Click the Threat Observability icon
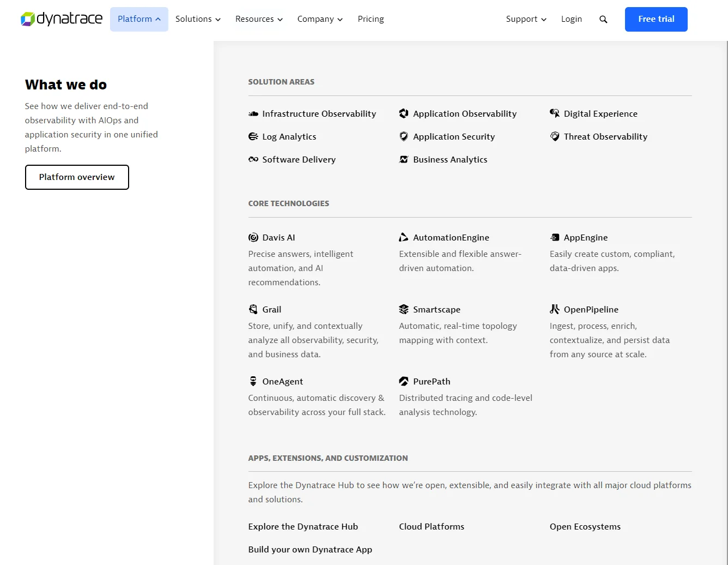Screen dimensions: 728x565 tap(555, 136)
